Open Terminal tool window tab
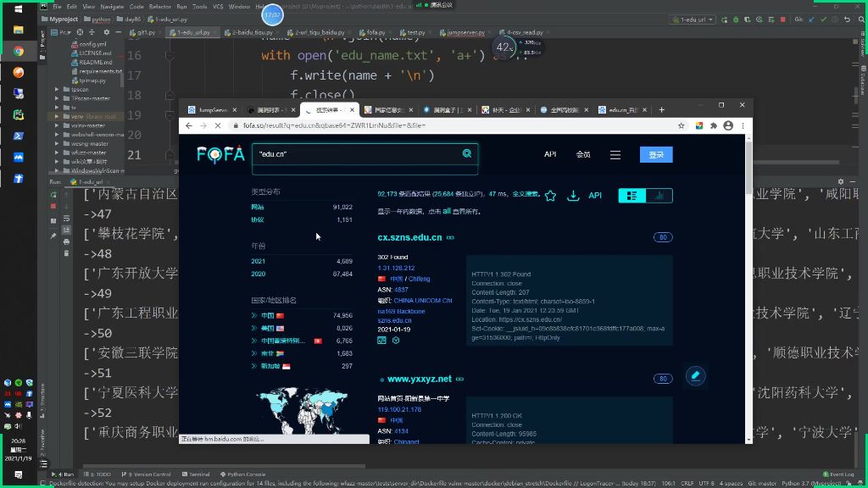This screenshot has height=488, width=868. click(x=196, y=474)
